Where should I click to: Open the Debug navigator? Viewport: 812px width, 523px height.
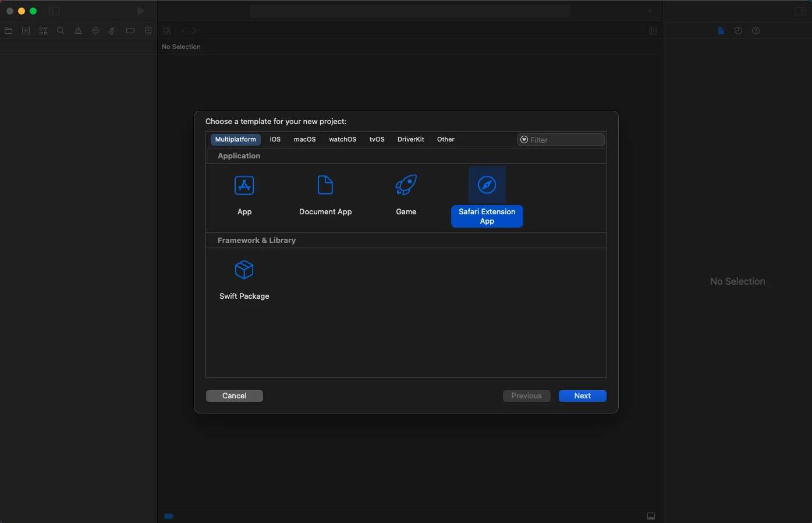point(114,31)
